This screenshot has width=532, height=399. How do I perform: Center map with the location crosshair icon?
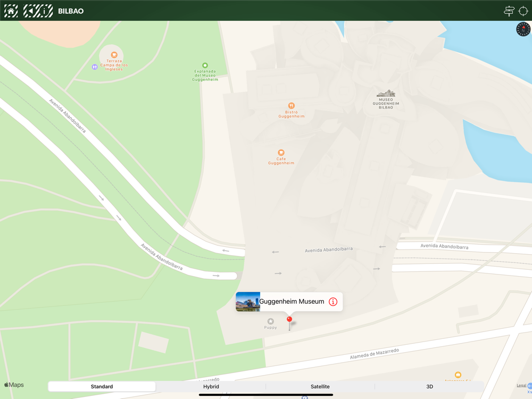tap(523, 11)
